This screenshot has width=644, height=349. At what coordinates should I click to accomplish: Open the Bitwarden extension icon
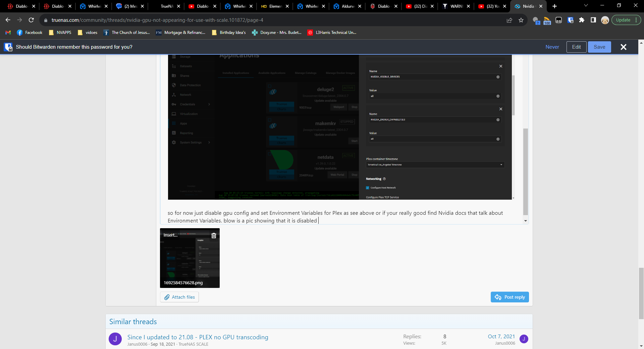[x=570, y=20]
